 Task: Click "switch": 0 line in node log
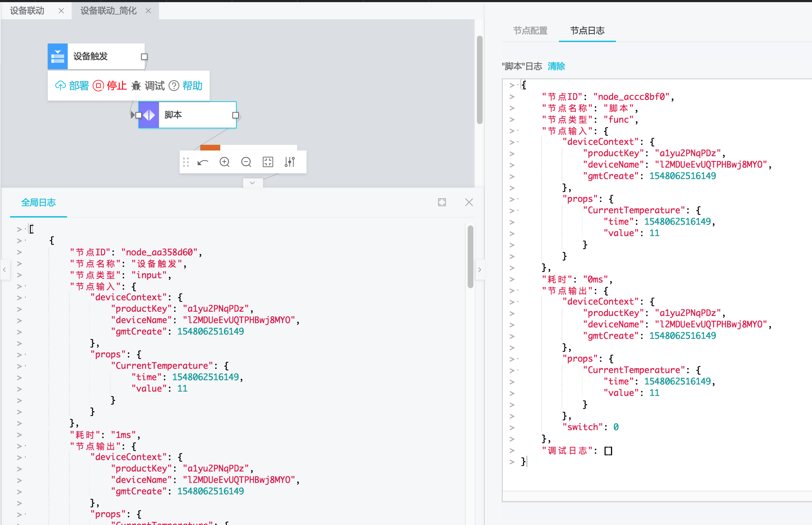[591, 427]
